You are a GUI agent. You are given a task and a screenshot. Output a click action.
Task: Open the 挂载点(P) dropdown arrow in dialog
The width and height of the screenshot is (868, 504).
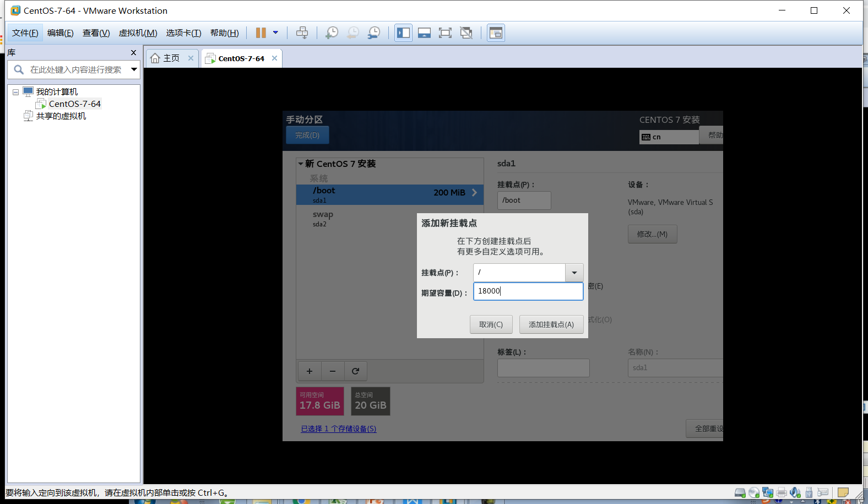click(574, 273)
